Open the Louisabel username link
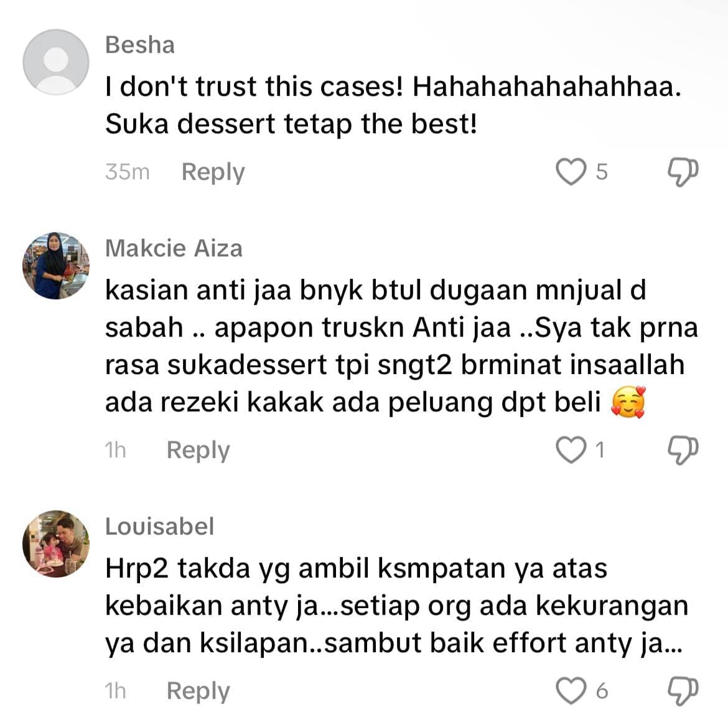The width and height of the screenshot is (728, 725). coord(160,526)
